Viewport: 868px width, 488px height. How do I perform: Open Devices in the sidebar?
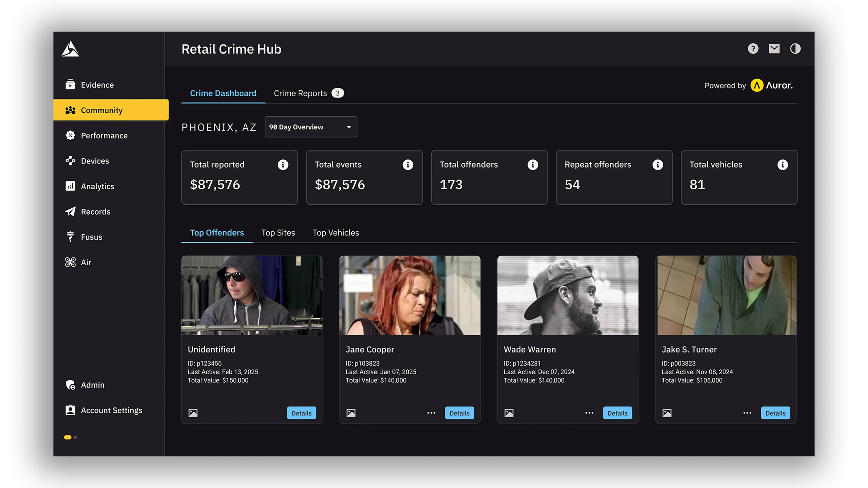tap(95, 161)
